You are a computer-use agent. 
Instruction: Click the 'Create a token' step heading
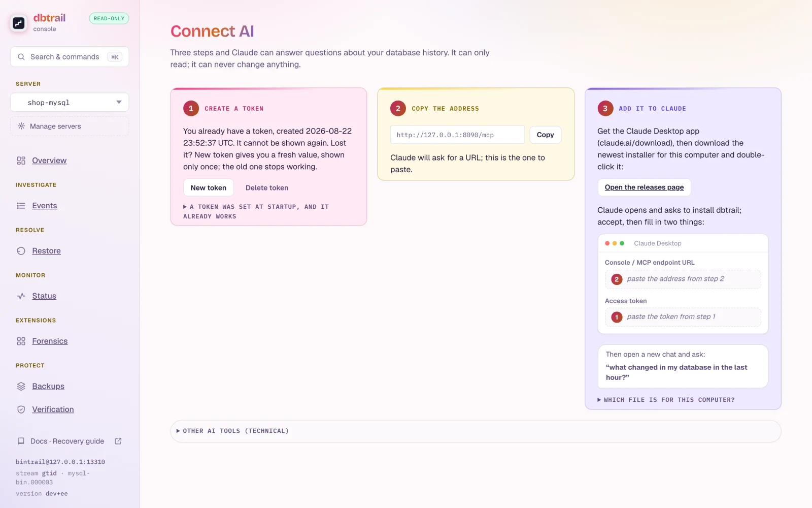click(234, 109)
